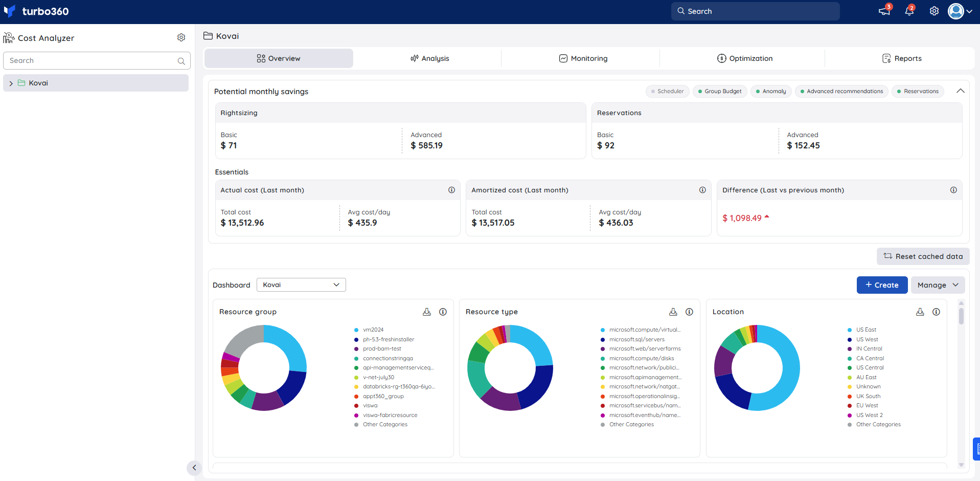Toggle US East legend entry
The height and width of the screenshot is (481, 980).
click(x=861, y=330)
